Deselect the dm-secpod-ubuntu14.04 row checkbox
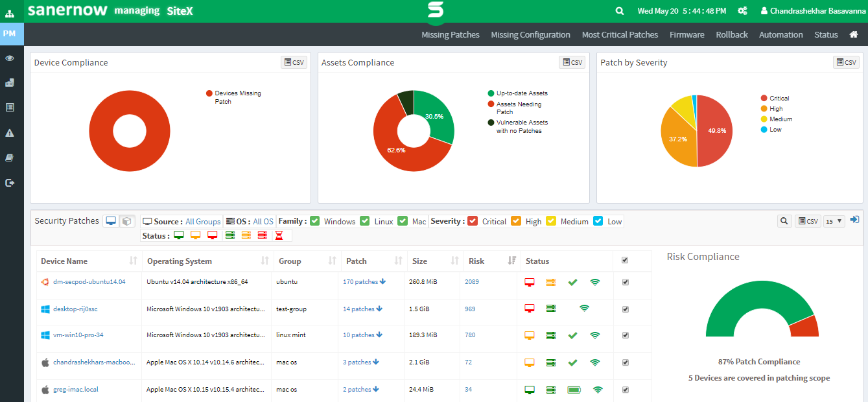 (625, 282)
